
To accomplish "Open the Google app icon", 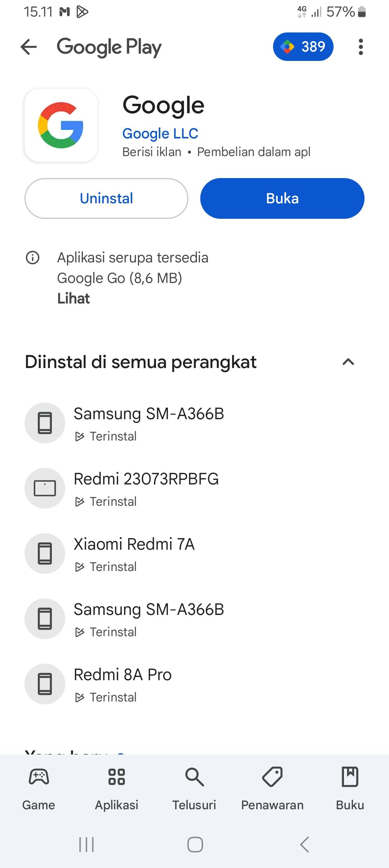I will click(61, 124).
